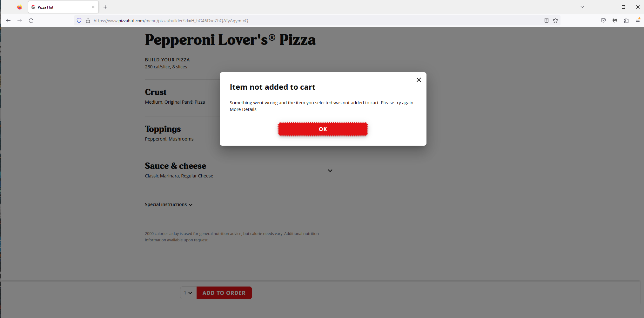Open More Details link in dialog
Image resolution: width=644 pixels, height=318 pixels.
[243, 109]
